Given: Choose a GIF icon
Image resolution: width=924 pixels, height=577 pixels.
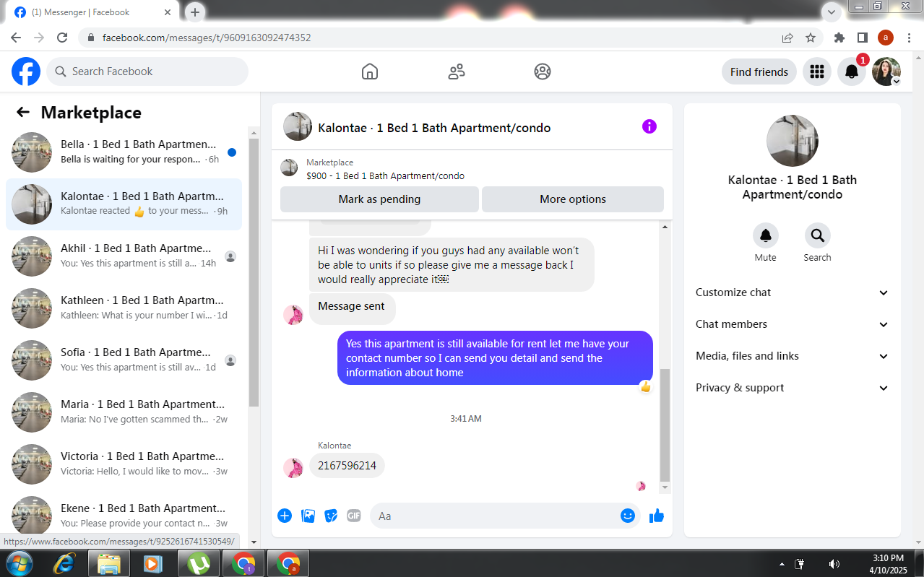Looking at the screenshot, I should pos(353,516).
